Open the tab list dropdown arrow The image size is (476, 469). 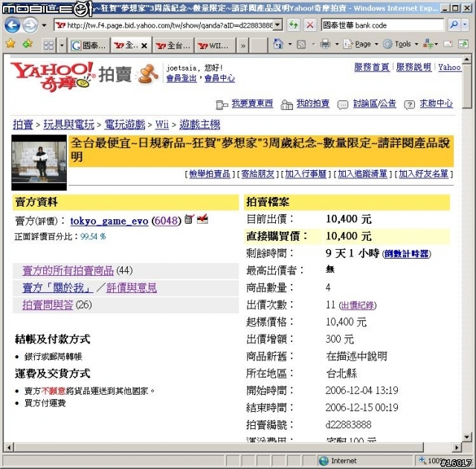click(62, 45)
